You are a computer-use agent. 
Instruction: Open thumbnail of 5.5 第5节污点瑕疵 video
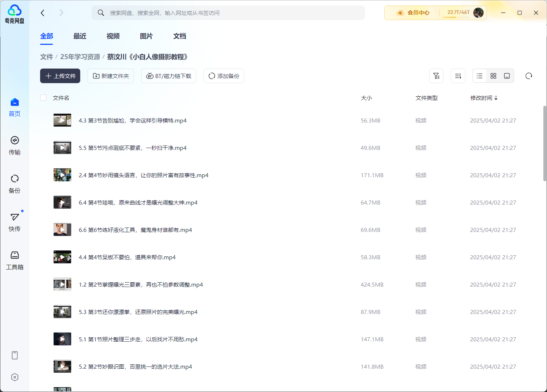[x=62, y=148]
